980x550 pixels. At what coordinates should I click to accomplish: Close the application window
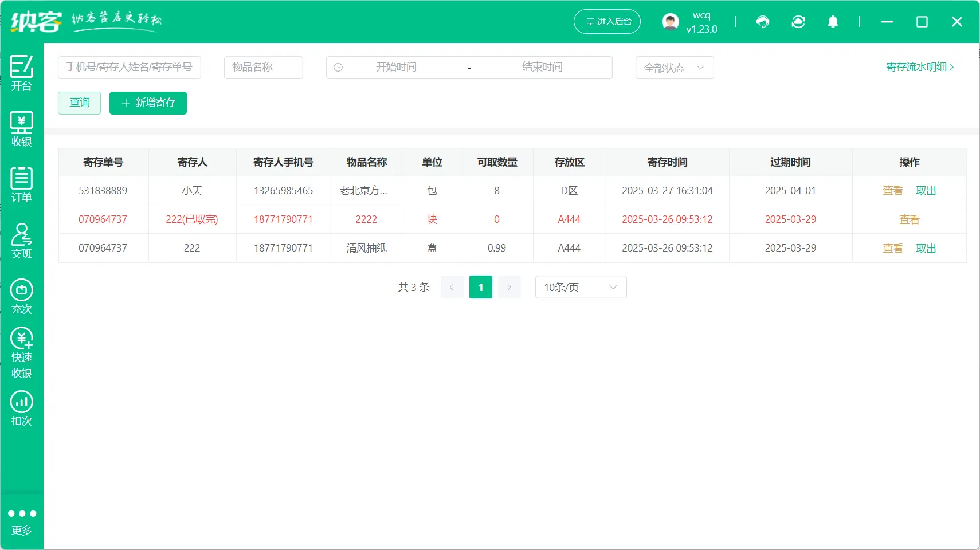(x=957, y=22)
